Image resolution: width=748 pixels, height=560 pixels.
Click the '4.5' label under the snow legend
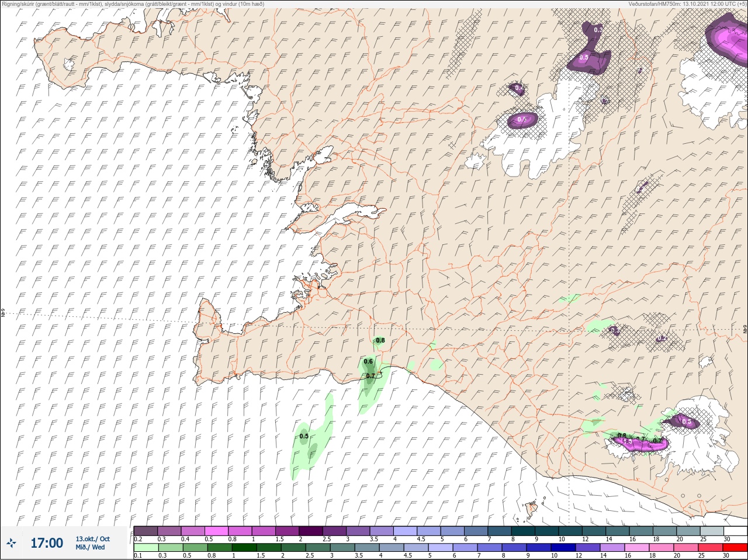pos(421,539)
